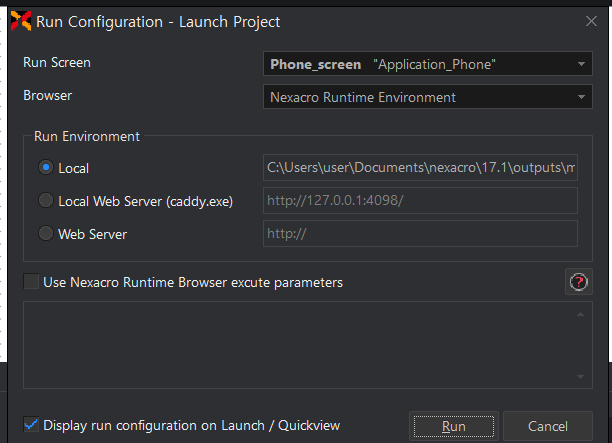The height and width of the screenshot is (443, 612).
Task: Click the help question mark icon
Action: [578, 282]
